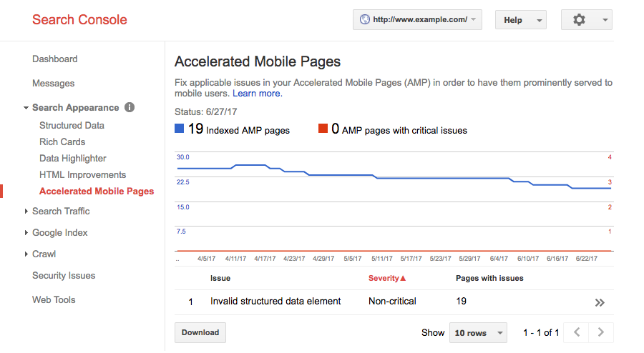This screenshot has width=644, height=353.
Task: Select Structured Data in sidebar
Action: coord(72,126)
